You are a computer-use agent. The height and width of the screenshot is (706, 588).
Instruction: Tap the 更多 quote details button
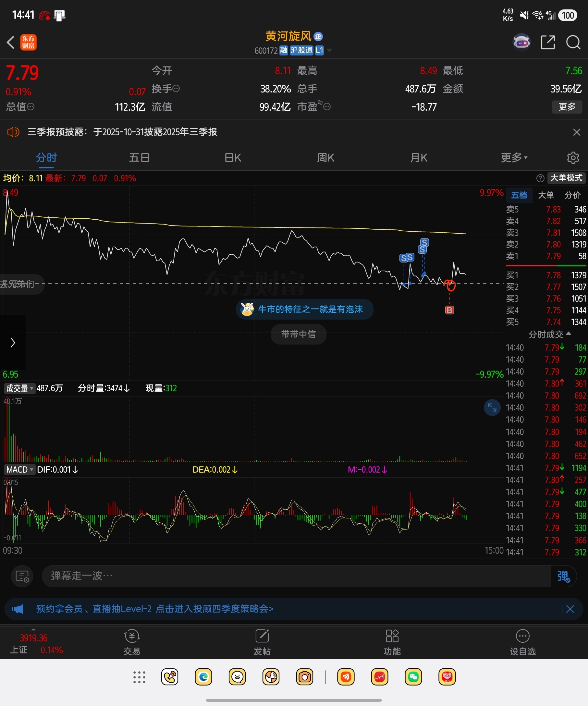pyautogui.click(x=567, y=107)
